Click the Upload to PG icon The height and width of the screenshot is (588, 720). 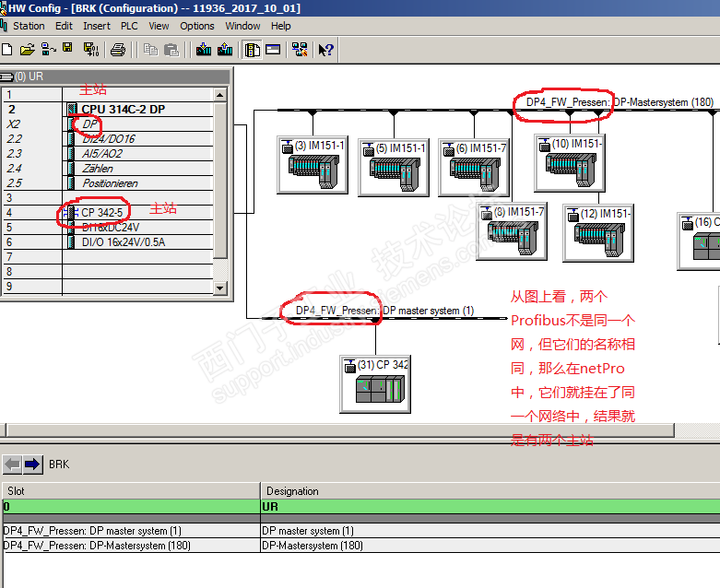[225, 49]
